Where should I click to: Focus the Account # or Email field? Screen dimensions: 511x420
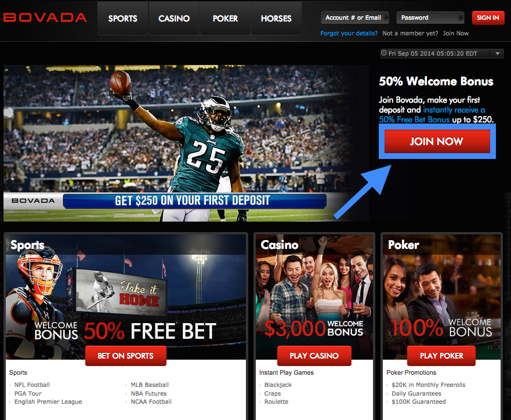tap(355, 17)
